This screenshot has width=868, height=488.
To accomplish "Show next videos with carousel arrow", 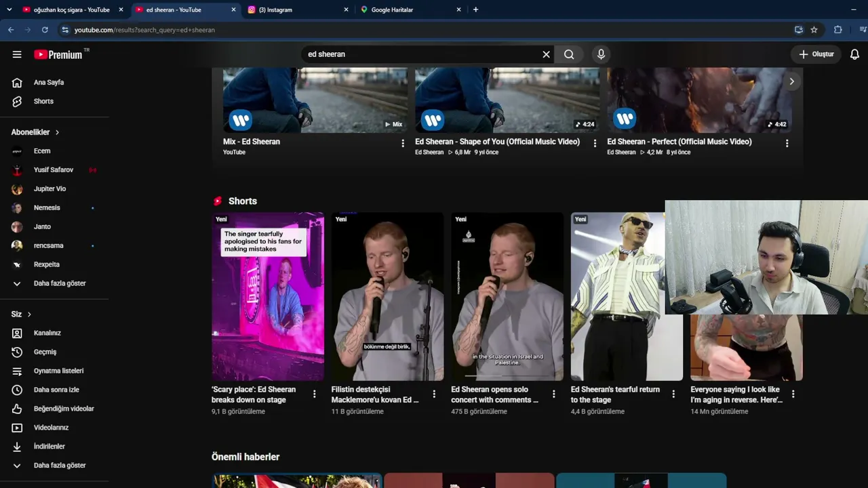I will (x=791, y=81).
